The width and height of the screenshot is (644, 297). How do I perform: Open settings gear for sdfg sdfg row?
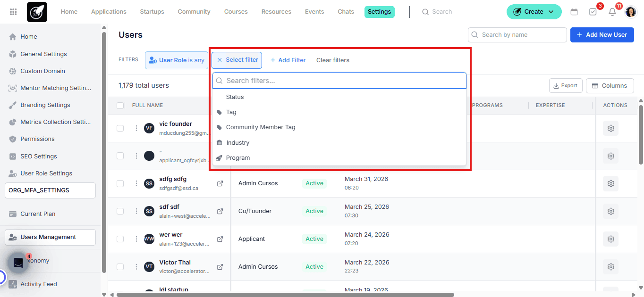point(610,183)
